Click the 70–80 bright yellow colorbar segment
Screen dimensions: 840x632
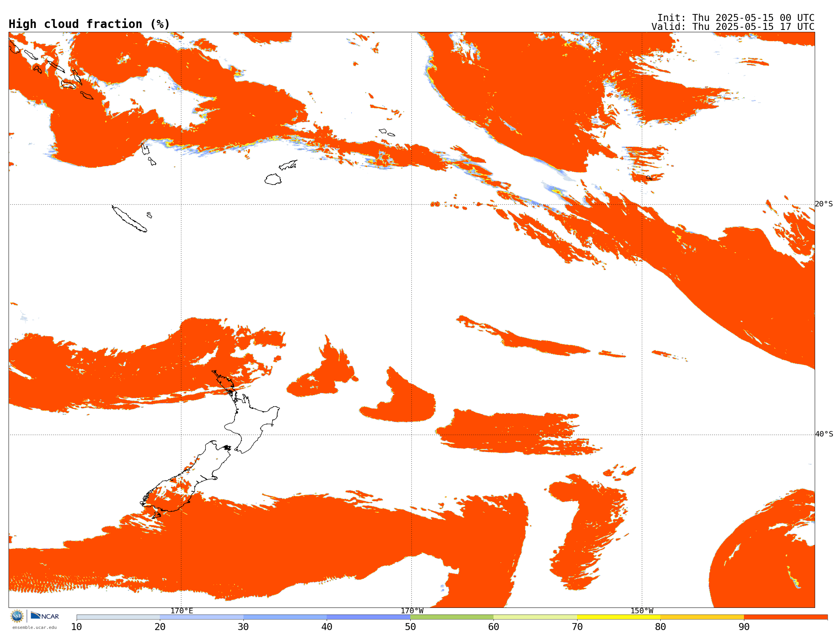tap(619, 617)
